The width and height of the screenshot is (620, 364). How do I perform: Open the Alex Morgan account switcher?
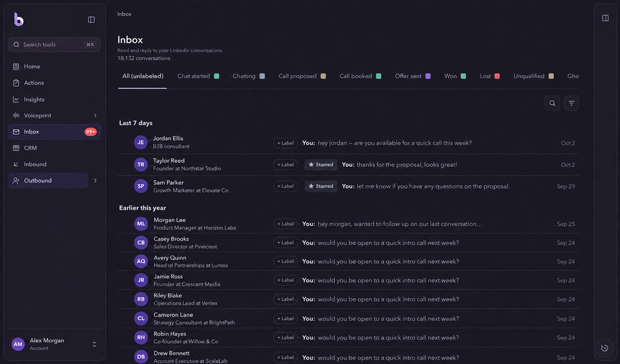point(94,344)
